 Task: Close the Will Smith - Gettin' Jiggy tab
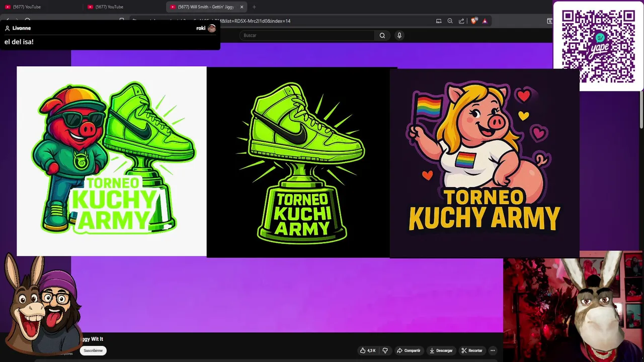242,7
